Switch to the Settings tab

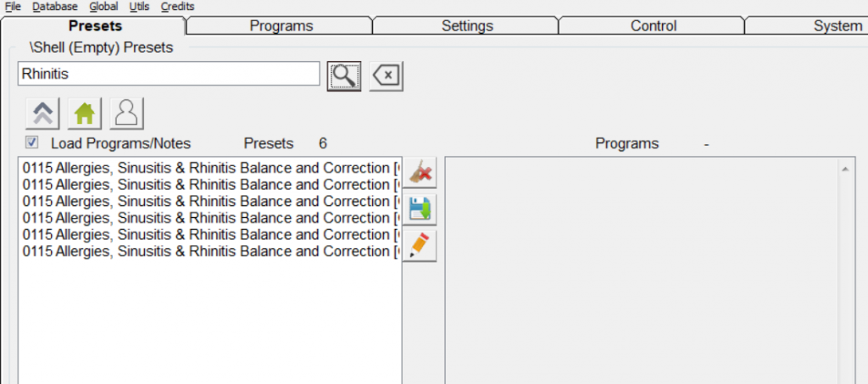[467, 26]
